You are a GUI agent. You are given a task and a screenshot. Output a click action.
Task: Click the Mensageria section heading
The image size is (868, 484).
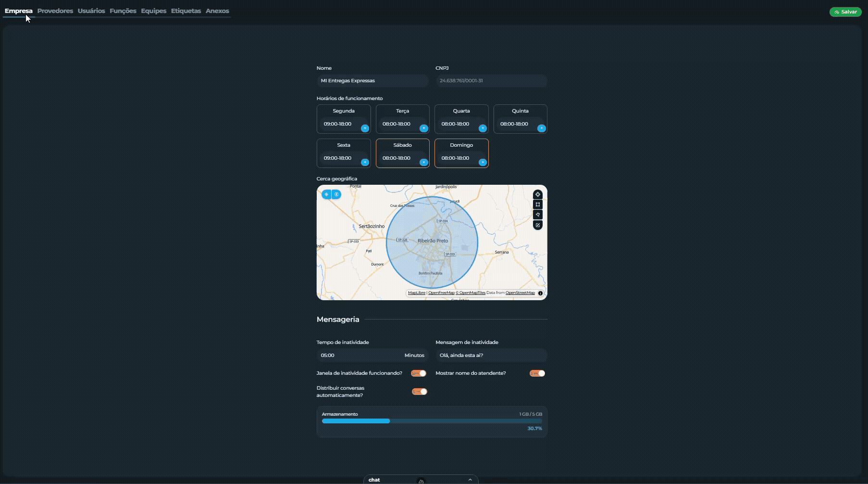(338, 319)
